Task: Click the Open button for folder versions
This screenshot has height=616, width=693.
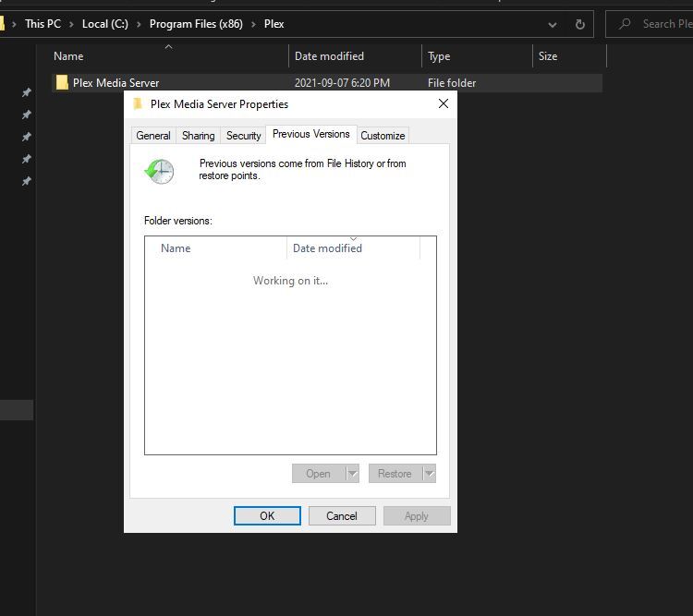Action: tap(318, 473)
